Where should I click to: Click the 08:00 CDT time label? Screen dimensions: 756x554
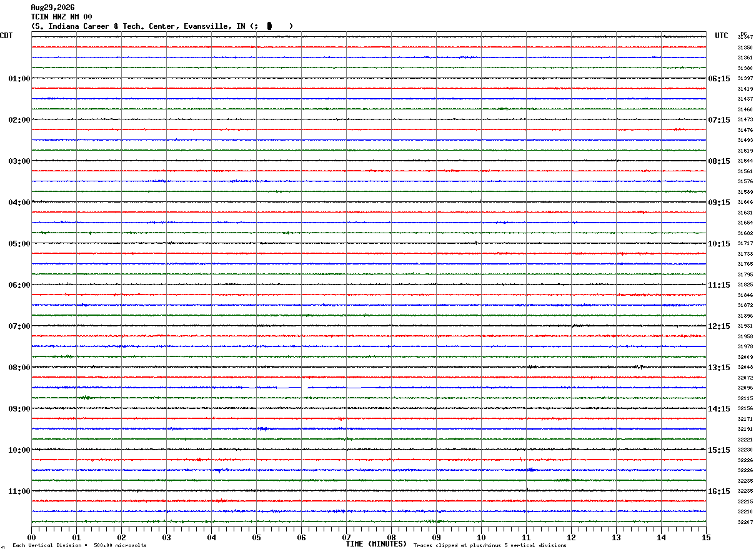(x=19, y=368)
